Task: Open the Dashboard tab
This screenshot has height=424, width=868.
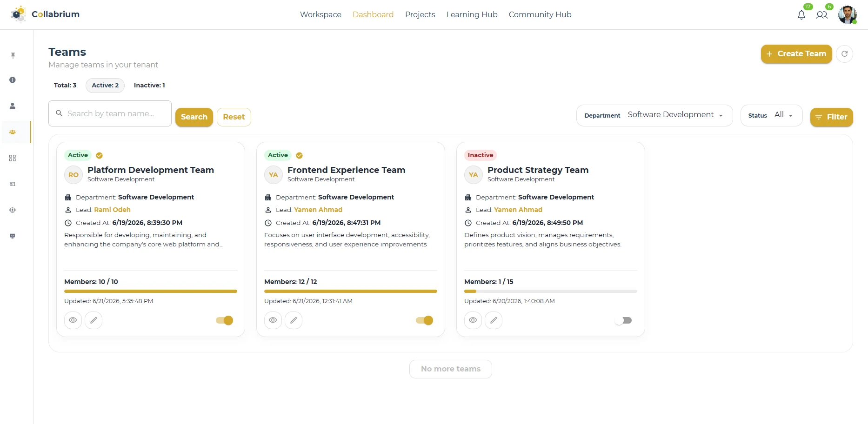Action: pyautogui.click(x=373, y=14)
